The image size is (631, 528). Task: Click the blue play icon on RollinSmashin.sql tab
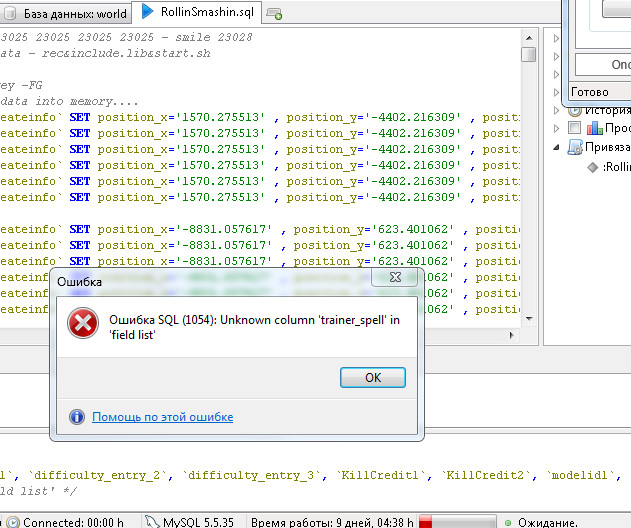(148, 12)
